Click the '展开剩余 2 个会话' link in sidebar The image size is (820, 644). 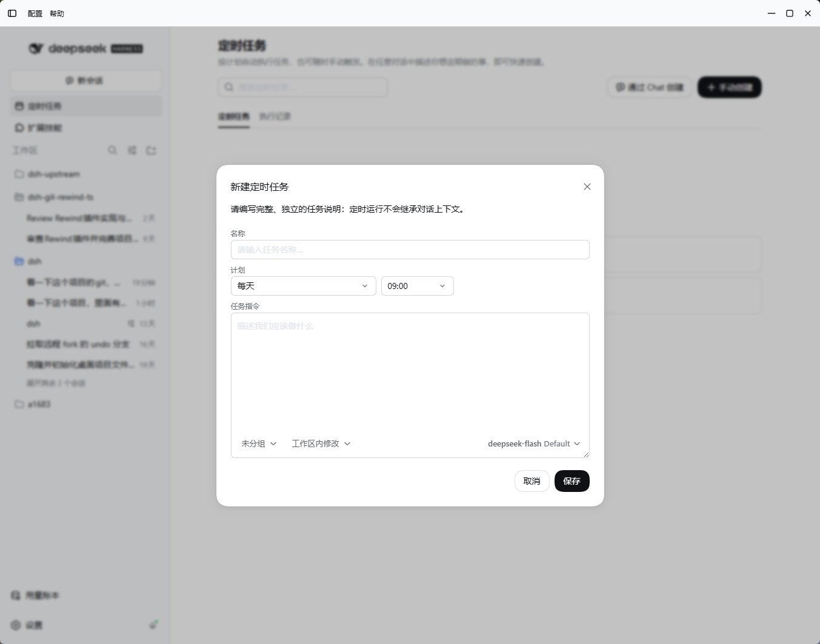tap(56, 383)
